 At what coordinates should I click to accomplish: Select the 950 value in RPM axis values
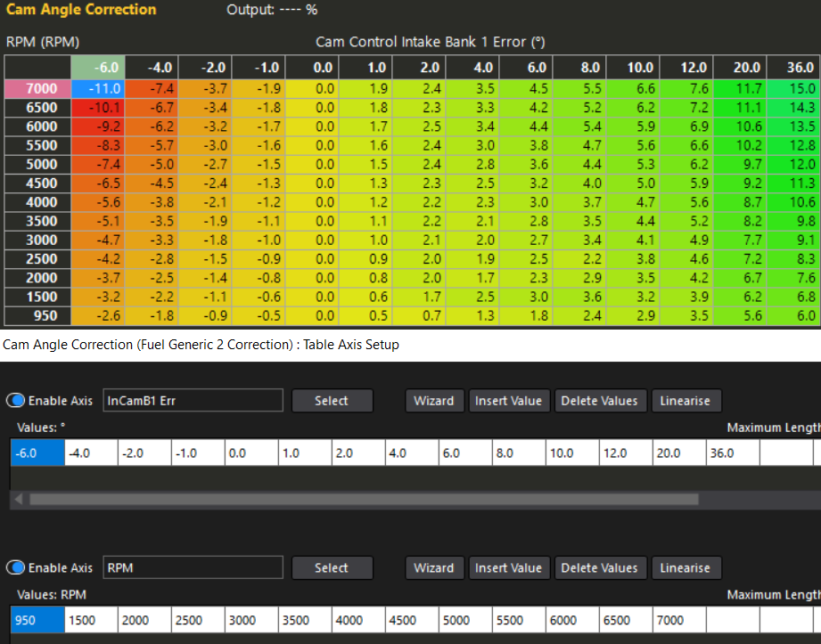37,620
